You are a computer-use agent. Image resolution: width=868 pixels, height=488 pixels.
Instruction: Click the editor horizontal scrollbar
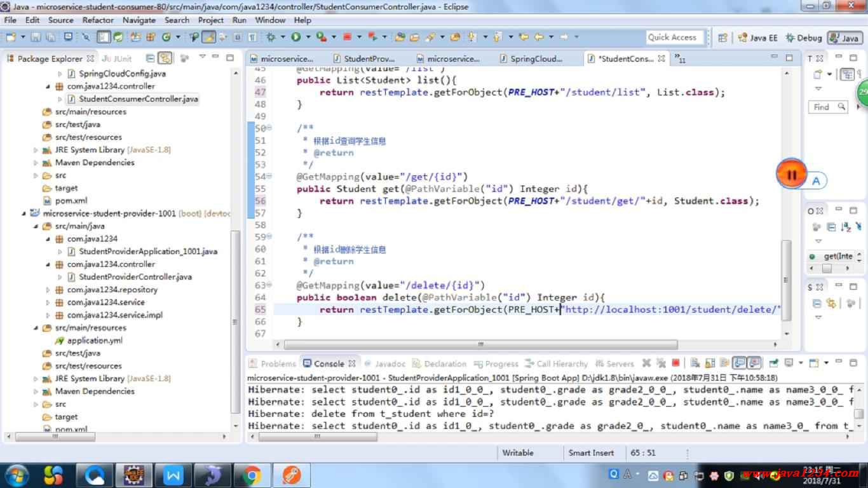pyautogui.click(x=480, y=344)
